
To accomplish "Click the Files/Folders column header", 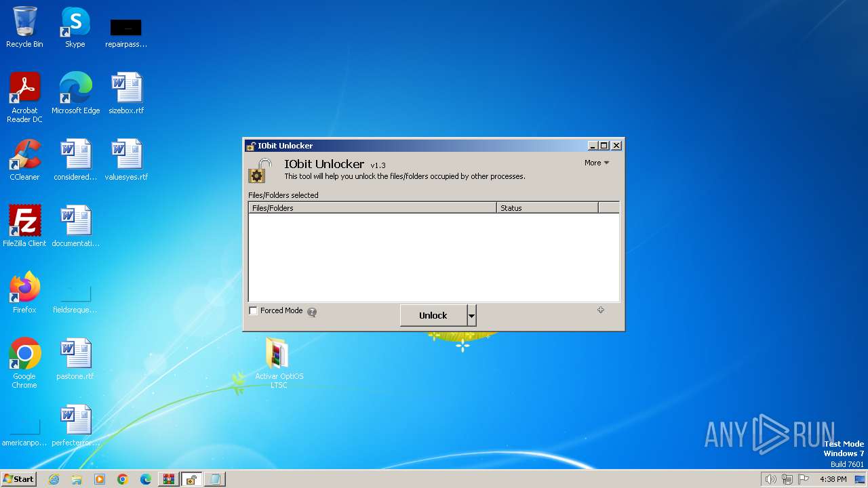I will (372, 208).
